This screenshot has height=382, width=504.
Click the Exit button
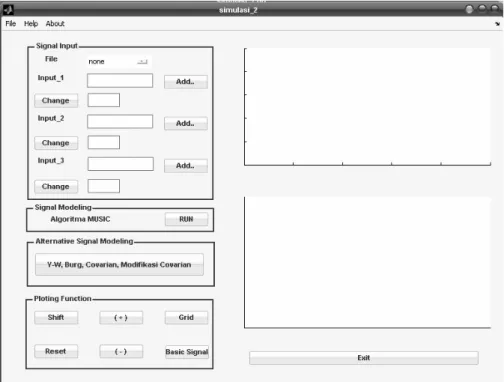pos(364,358)
